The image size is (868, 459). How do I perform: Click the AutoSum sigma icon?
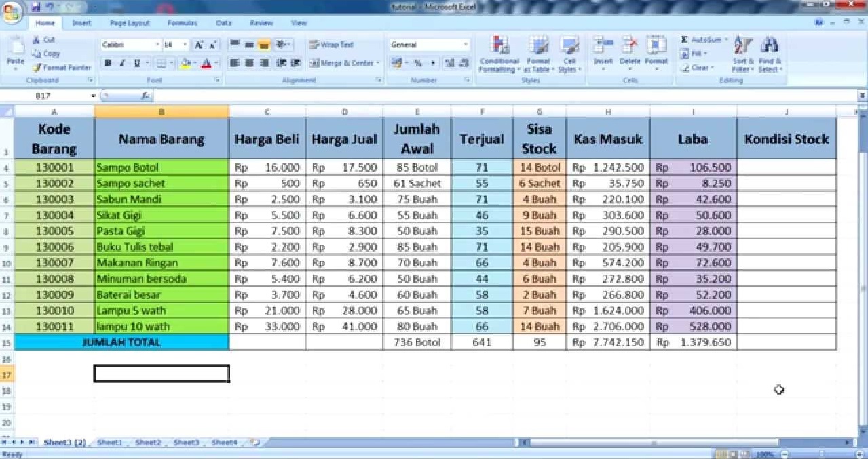point(684,40)
